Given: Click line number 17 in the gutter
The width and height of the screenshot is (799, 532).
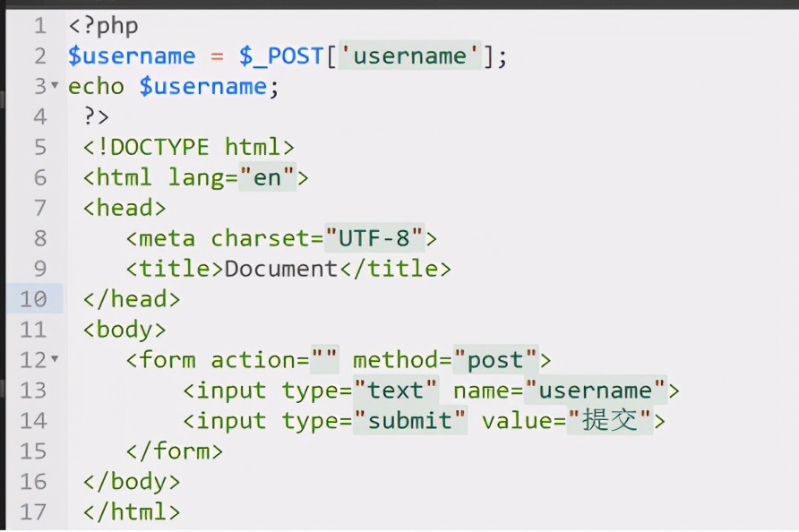Looking at the screenshot, I should [x=39, y=511].
